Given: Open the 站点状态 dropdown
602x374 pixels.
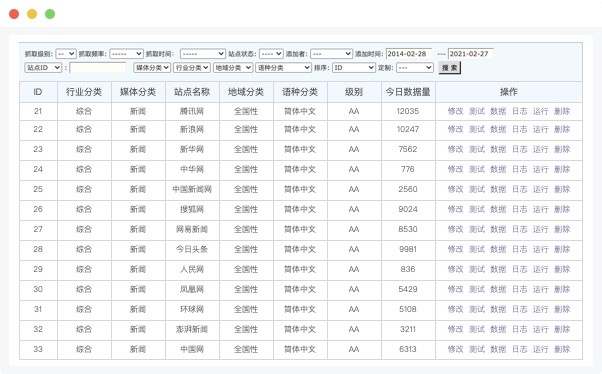Looking at the screenshot, I should tap(271, 54).
